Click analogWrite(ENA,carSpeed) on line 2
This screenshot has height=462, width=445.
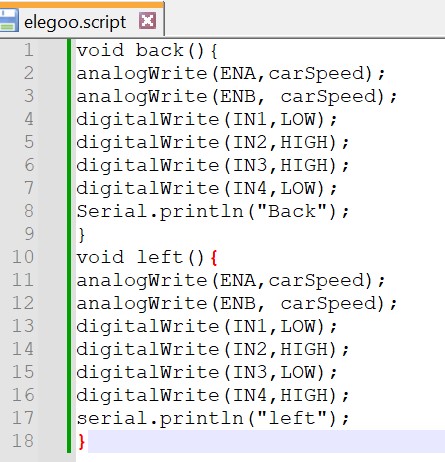coord(231,74)
